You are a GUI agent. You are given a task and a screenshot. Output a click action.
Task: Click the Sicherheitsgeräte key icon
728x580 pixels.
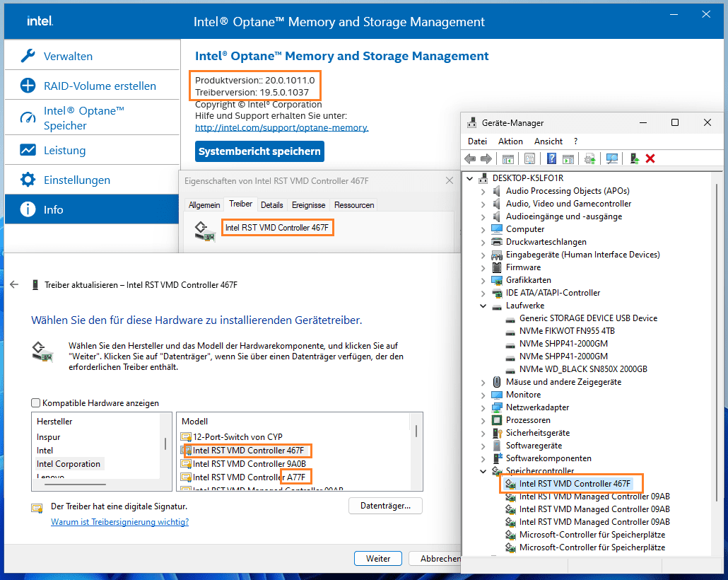[497, 433]
